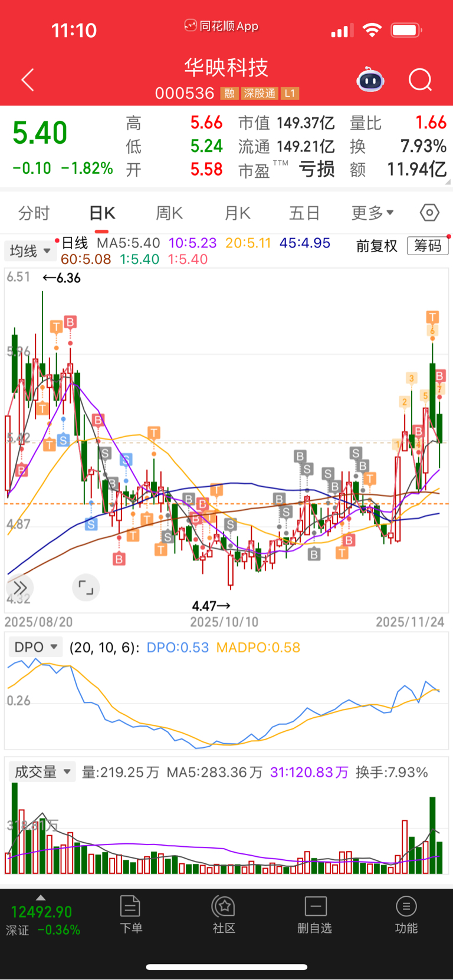453x980 pixels.
Task: Open stock search magnifier icon
Action: pyautogui.click(x=421, y=80)
